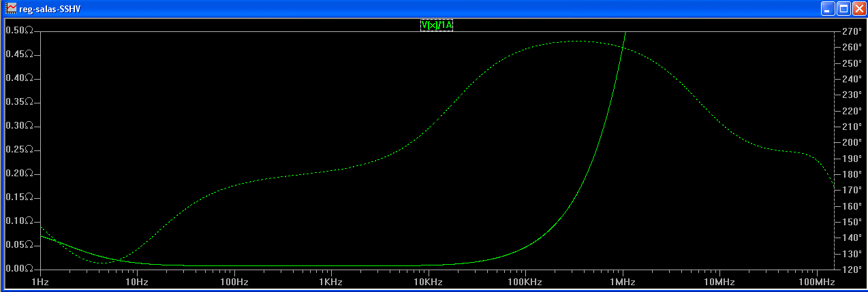Click the 150° phase axis label
Viewport: 868px width, 292px height.
pyautogui.click(x=852, y=222)
